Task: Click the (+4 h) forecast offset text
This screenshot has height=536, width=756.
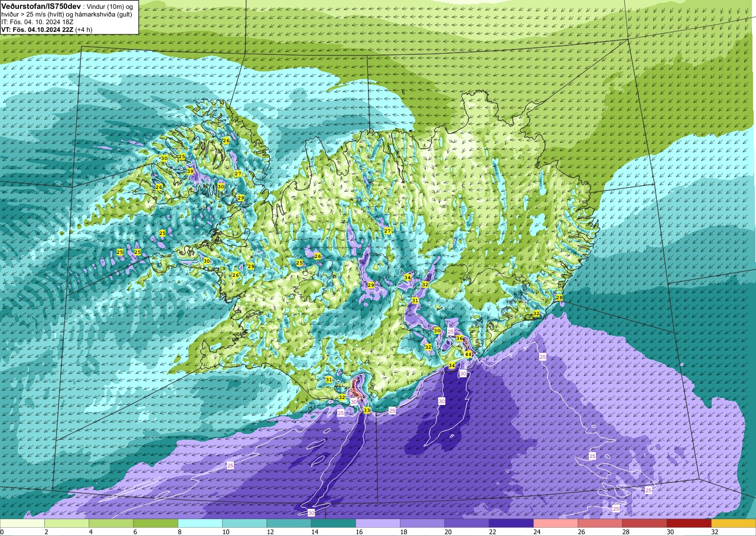Action: [x=83, y=30]
